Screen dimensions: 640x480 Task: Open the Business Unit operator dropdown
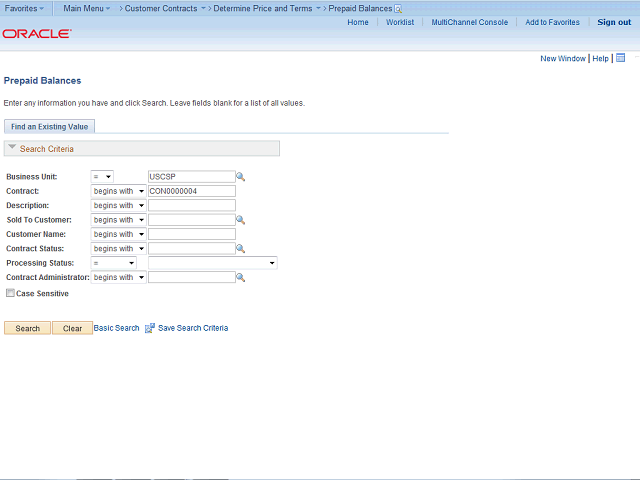(102, 177)
